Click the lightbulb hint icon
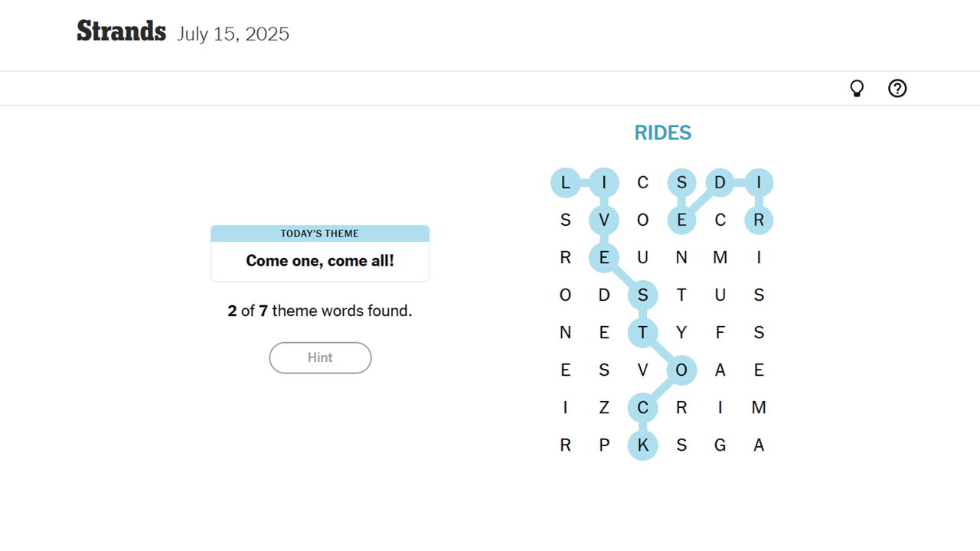This screenshot has width=980, height=551. click(857, 89)
